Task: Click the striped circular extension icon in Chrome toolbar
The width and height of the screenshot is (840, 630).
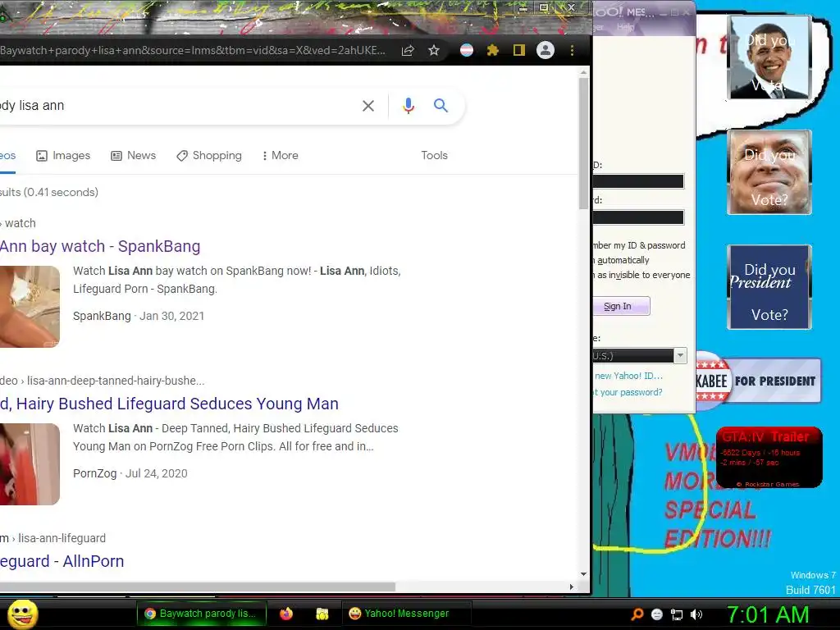Action: [x=467, y=50]
